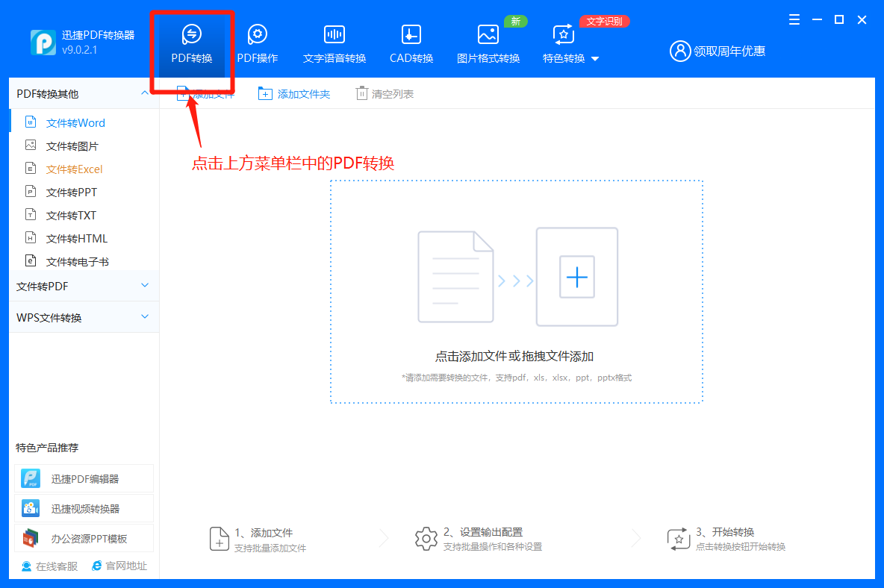Image resolution: width=884 pixels, height=588 pixels.
Task: Click the IE browser icon by 官网地址
Action: [x=97, y=566]
